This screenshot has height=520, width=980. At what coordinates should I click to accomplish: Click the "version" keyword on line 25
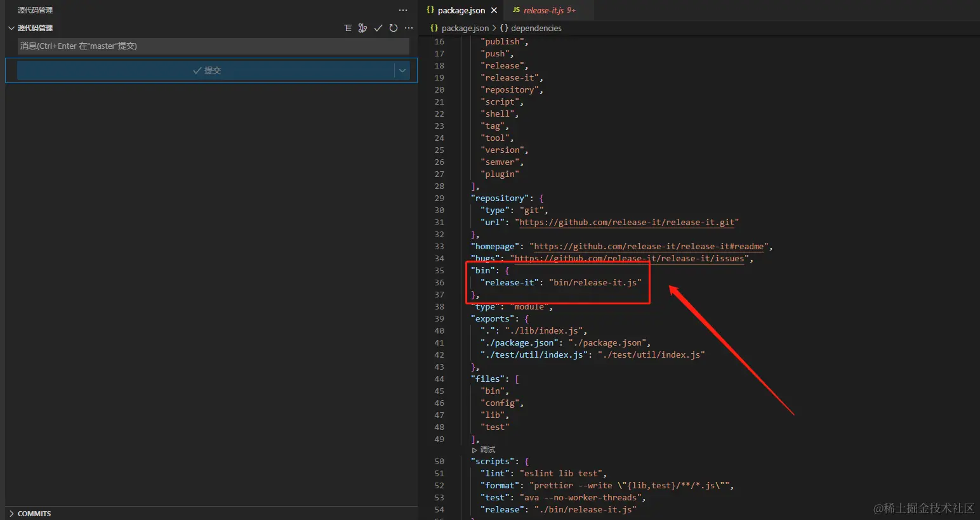click(502, 150)
